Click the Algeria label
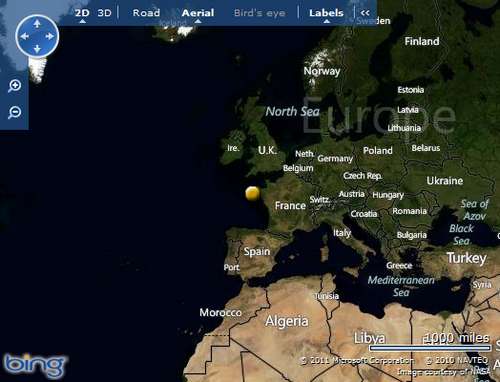 [x=287, y=321]
